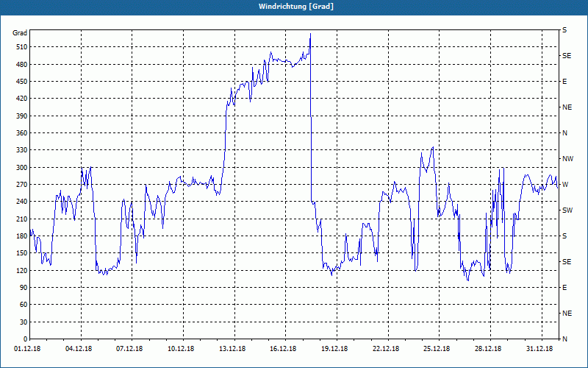Pick the "360" y-axis tick label
This screenshot has width=588, height=368.
pos(22,133)
